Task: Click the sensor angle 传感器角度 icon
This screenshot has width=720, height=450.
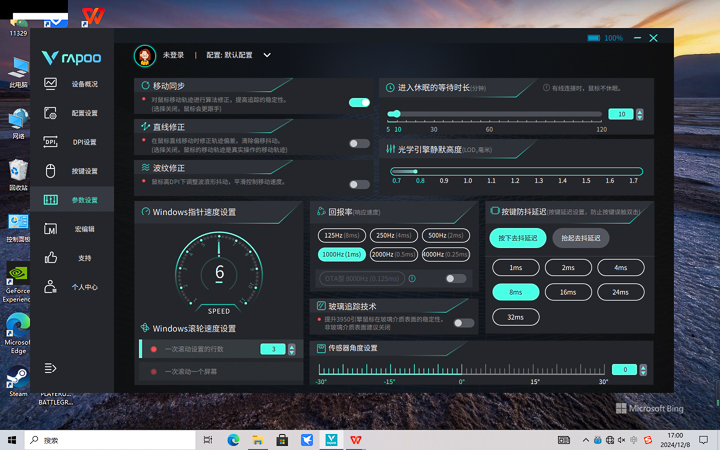Action: pyautogui.click(x=321, y=348)
